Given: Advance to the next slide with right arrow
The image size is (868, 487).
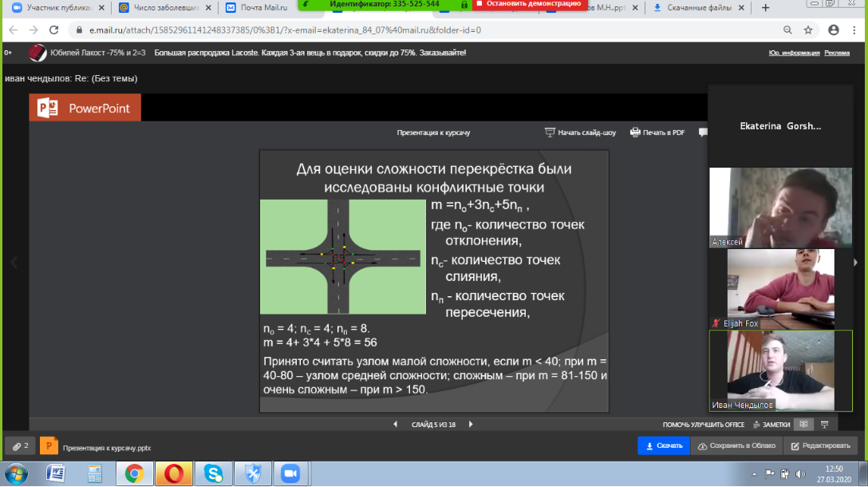Looking at the screenshot, I should (471, 424).
